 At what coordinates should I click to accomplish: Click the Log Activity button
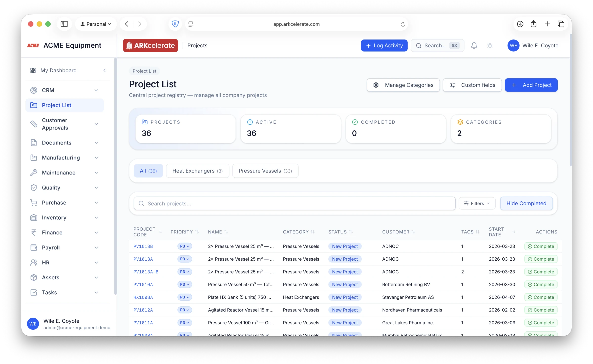tap(384, 46)
